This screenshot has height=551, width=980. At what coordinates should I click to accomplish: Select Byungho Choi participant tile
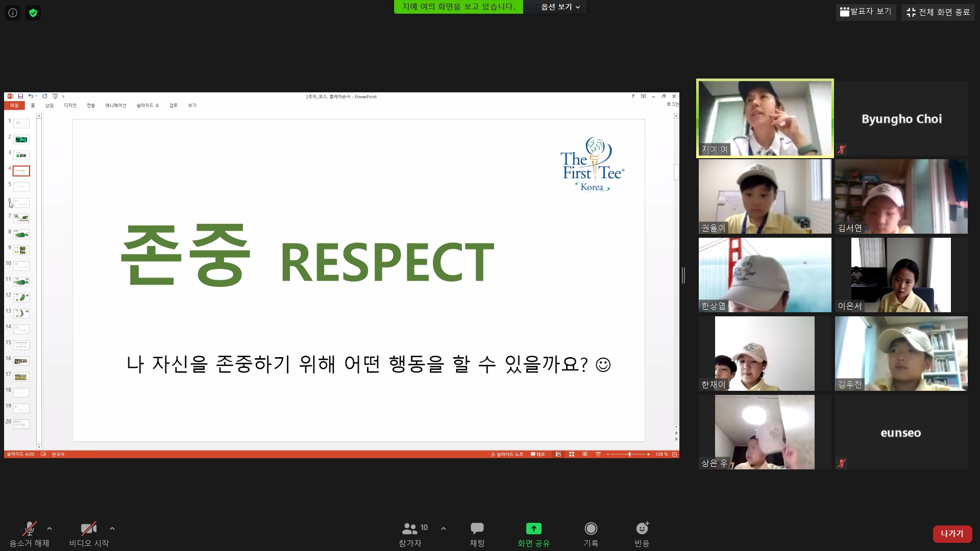(901, 118)
